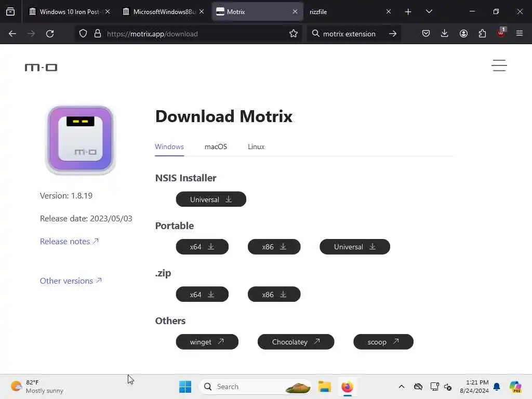Close the MicrosoftWindows8Bu tab

click(202, 11)
